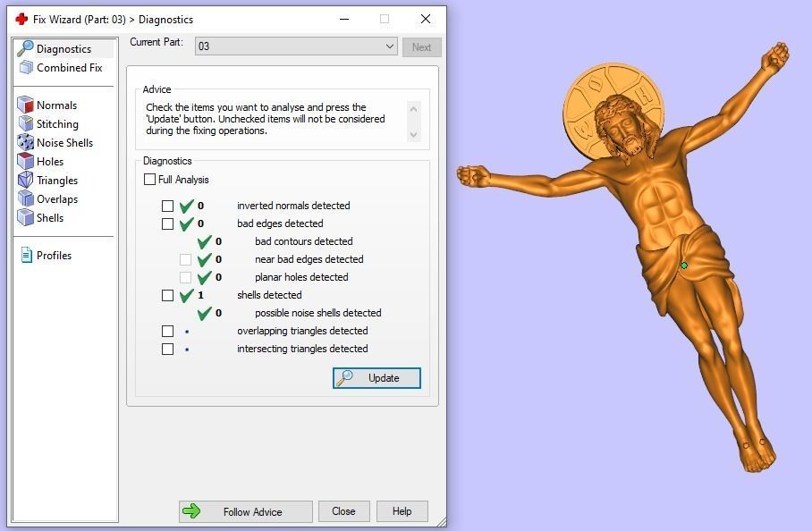Click the green arrow on Follow Advice
This screenshot has height=531, width=812.
pos(191,511)
